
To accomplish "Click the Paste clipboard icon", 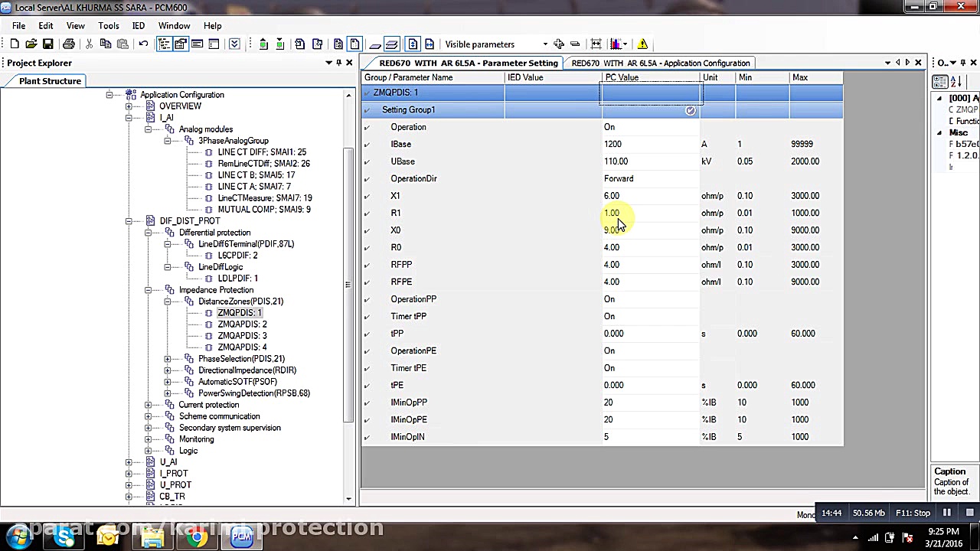I will click(x=122, y=44).
